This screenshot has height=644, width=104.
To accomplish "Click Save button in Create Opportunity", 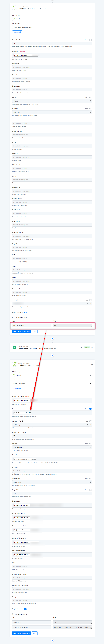I will (35, 633).
